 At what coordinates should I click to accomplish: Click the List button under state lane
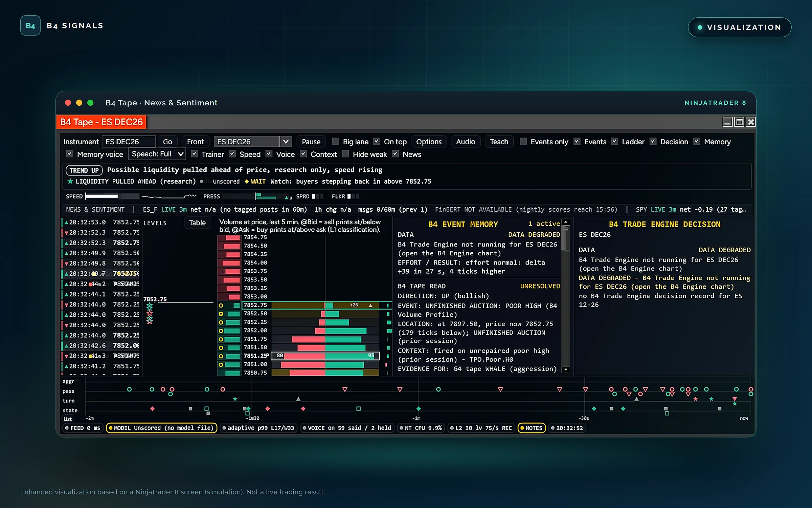pos(68,419)
